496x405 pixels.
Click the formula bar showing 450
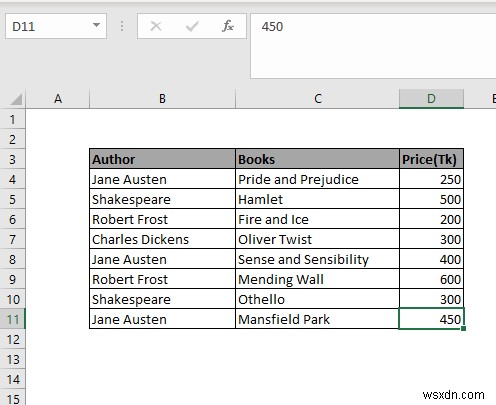pos(373,46)
